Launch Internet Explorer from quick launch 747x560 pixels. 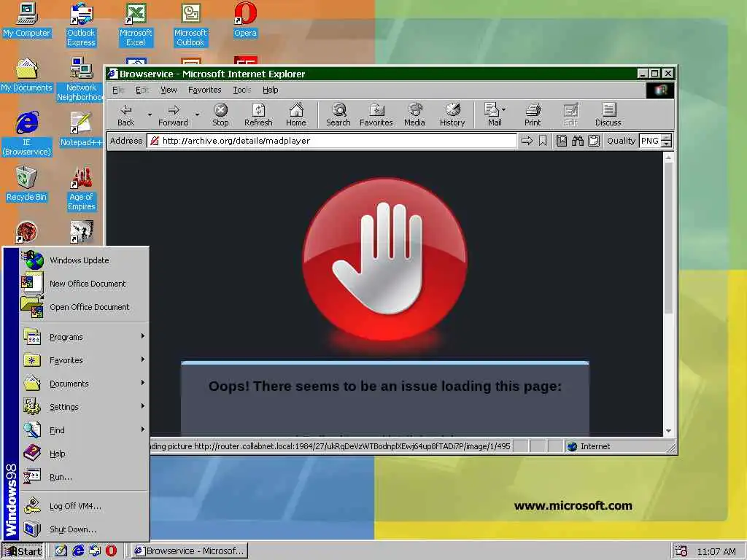tap(78, 551)
